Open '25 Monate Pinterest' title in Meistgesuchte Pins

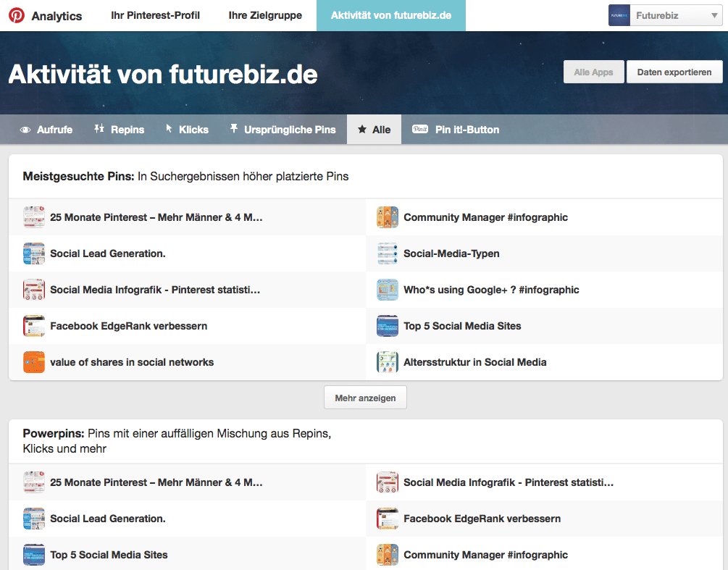156,217
